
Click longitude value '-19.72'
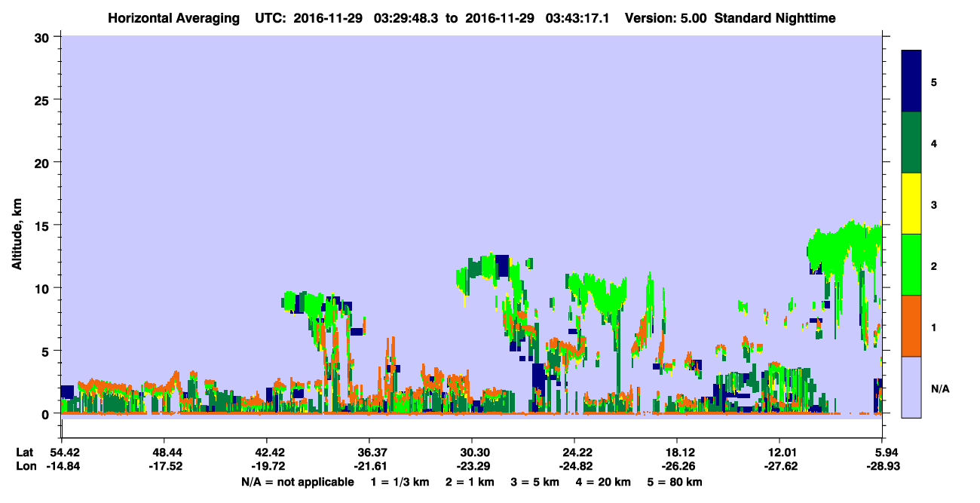click(x=267, y=466)
